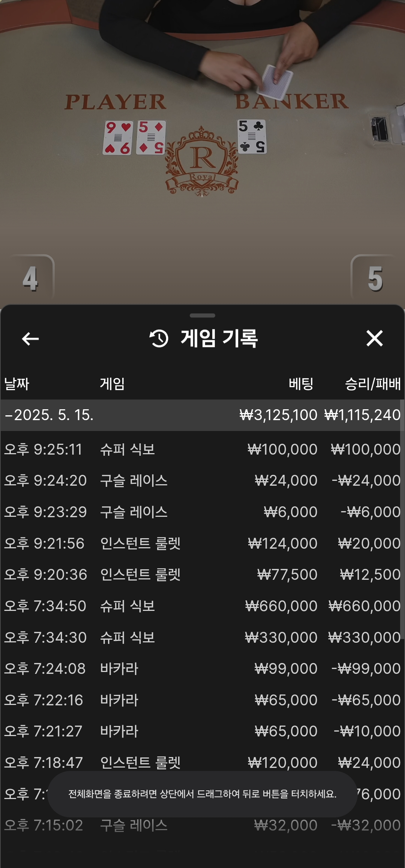Open the 오후 9:21:56 인스턴트 룰렛 record
Viewport: 405px width, 868px height.
202,543
